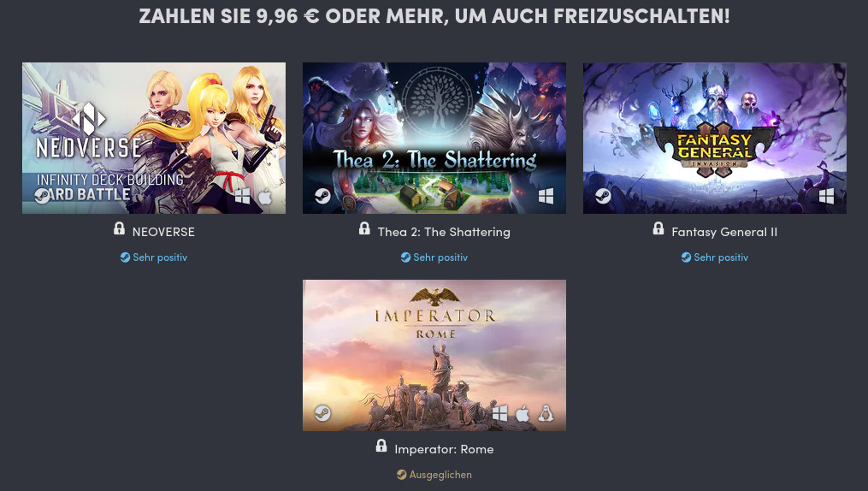This screenshot has width=868, height=491.
Task: Click the lock icon beside NEOVERSE
Action: 119,228
